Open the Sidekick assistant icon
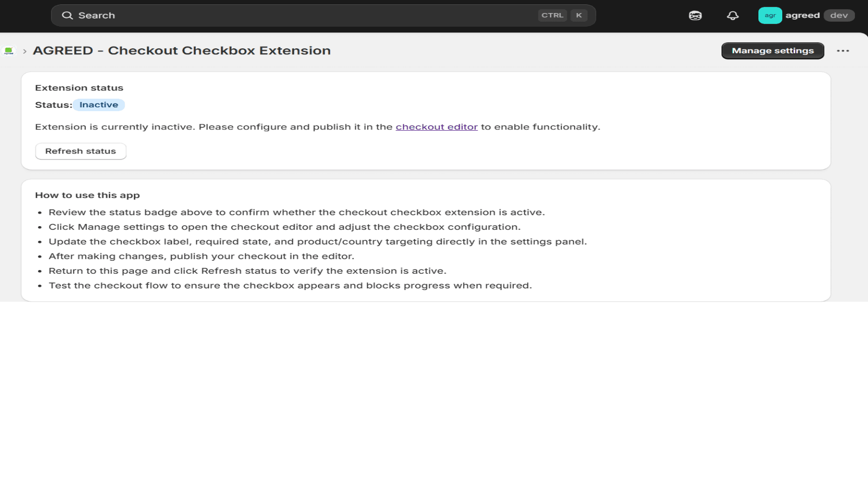The height and width of the screenshot is (488, 868). coord(695,16)
